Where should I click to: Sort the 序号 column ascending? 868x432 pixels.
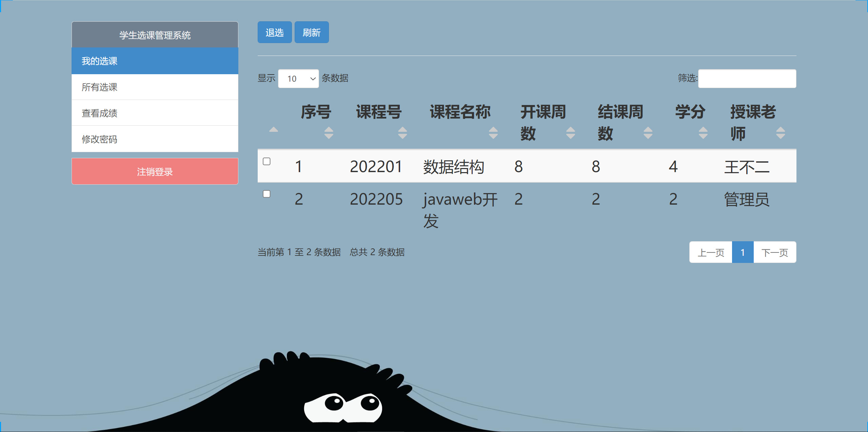329,133
